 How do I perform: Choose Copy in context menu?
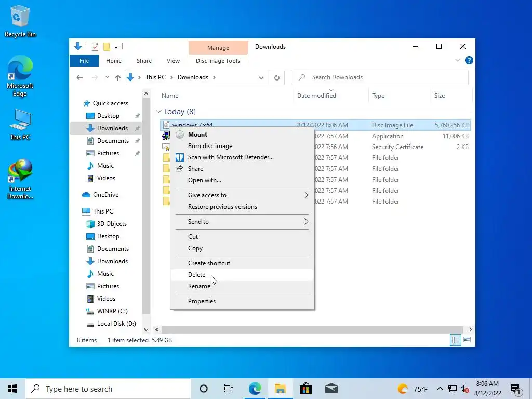pos(242,248)
